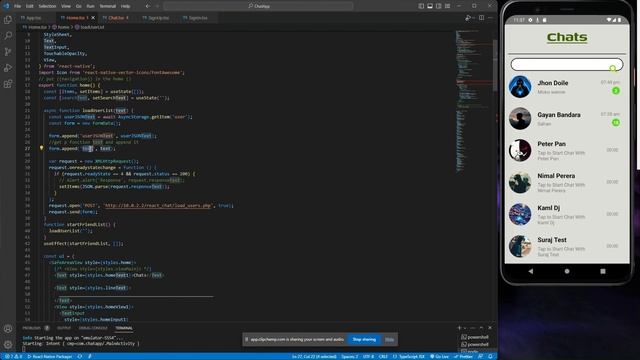640x360 pixels.
Task: Toggle the secondary side bar layout icon
Action: (439, 6)
